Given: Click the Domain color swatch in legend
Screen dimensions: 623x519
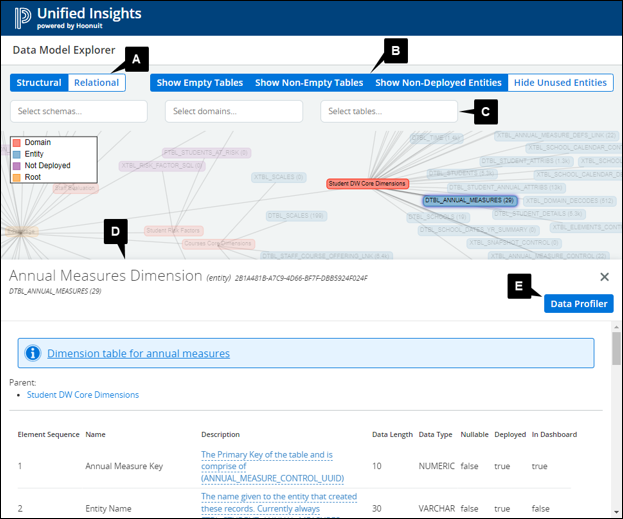Looking at the screenshot, I should pyautogui.click(x=16, y=144).
